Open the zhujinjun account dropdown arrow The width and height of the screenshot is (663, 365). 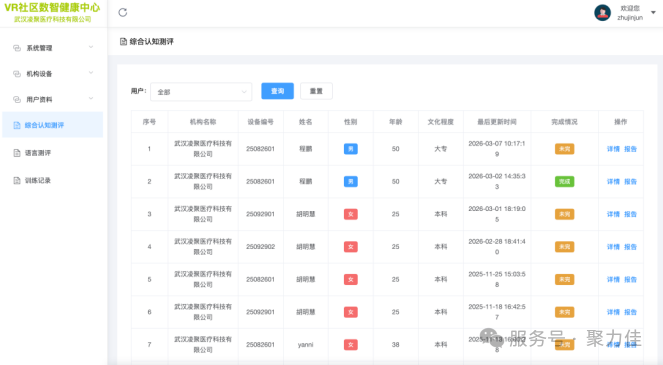[653, 13]
